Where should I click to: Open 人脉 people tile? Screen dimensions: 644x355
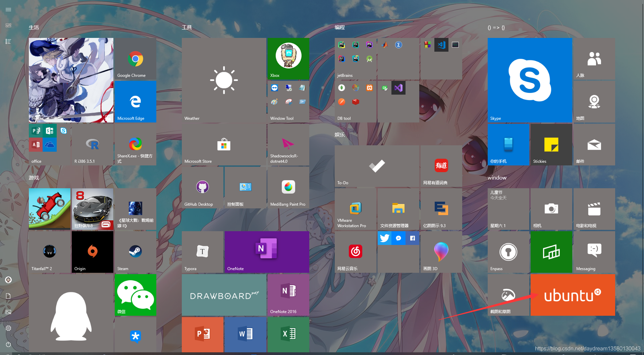point(594,59)
